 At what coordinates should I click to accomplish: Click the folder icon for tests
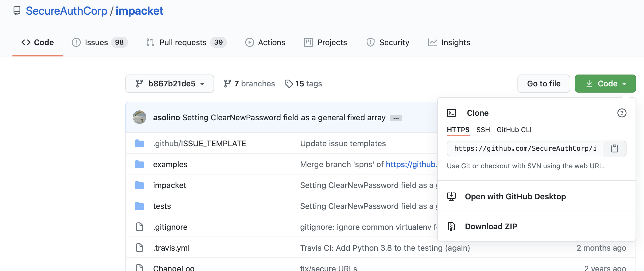pyautogui.click(x=140, y=206)
